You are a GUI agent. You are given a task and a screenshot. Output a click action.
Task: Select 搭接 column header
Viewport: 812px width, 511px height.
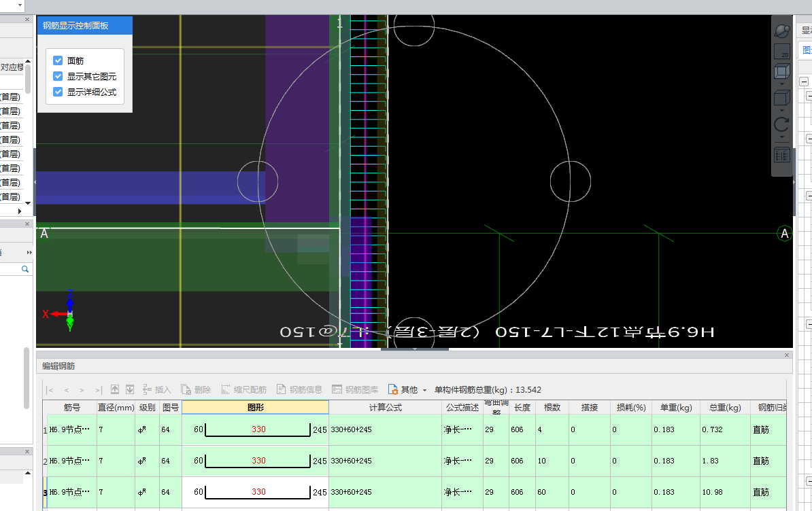590,408
